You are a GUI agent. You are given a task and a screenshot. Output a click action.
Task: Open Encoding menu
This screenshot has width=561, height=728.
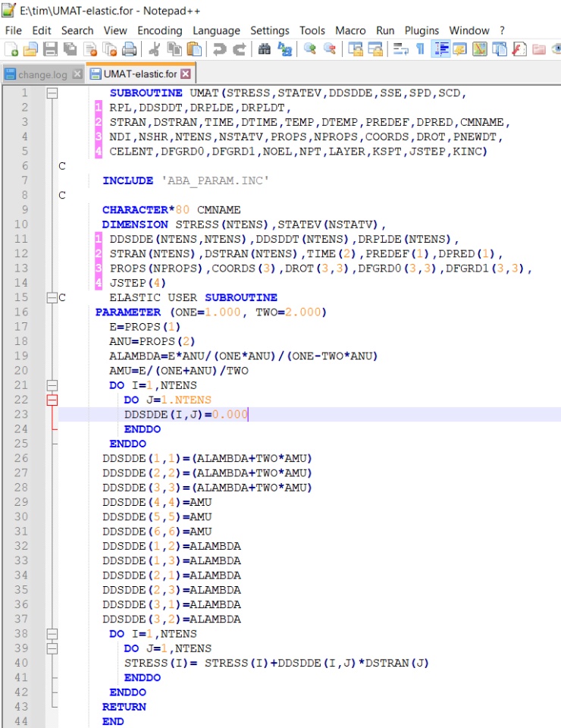(160, 30)
